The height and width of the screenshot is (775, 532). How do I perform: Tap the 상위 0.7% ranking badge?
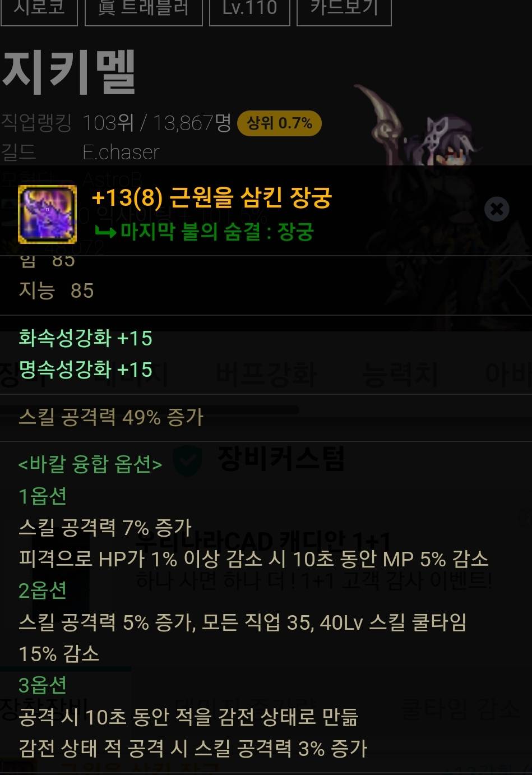coord(279,123)
